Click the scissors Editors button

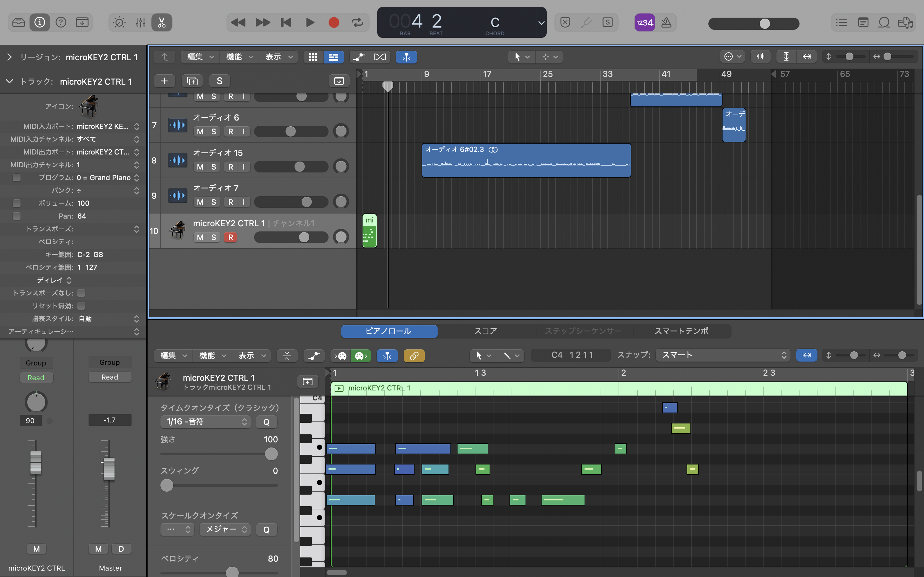pyautogui.click(x=161, y=22)
